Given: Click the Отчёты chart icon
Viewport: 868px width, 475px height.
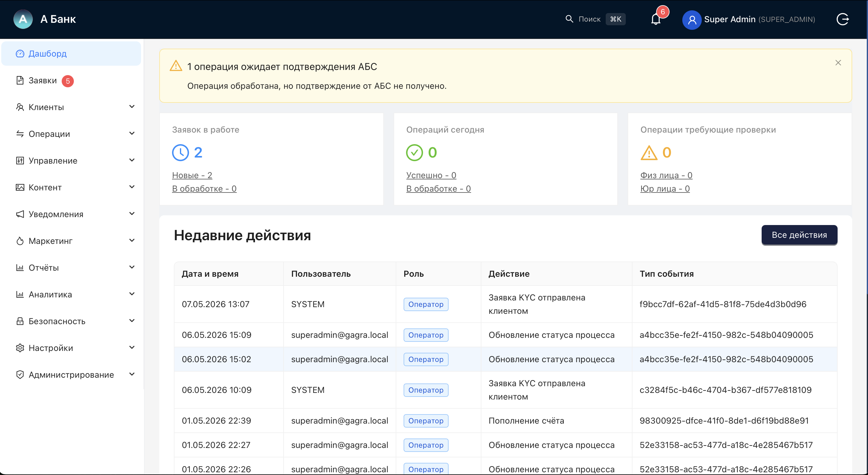Looking at the screenshot, I should coord(20,268).
